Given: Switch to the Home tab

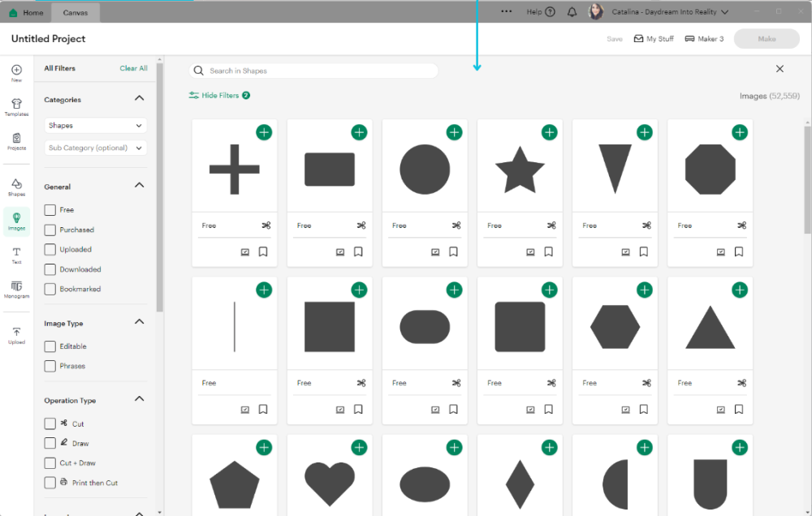Looking at the screenshot, I should click(27, 12).
